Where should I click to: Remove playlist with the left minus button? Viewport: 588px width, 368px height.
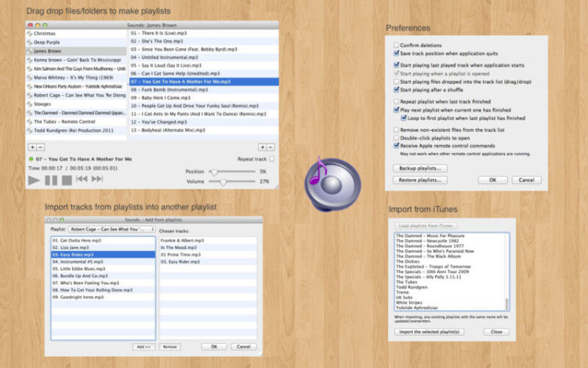click(41, 147)
